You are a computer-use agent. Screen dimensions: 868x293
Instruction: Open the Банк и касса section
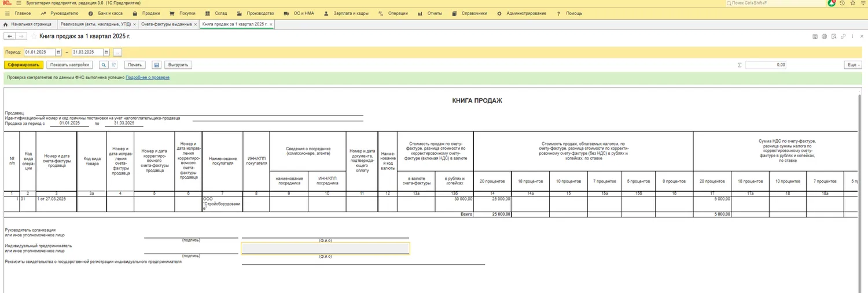point(106,13)
